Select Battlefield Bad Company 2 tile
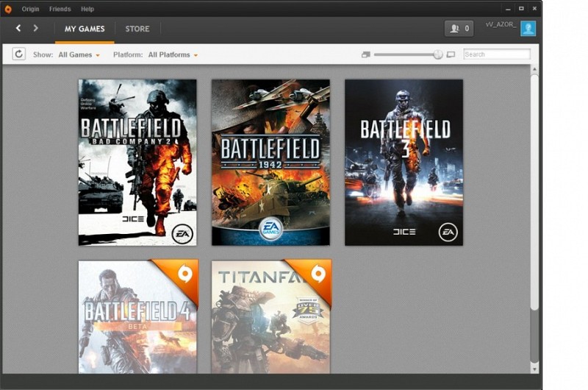 [x=137, y=163]
